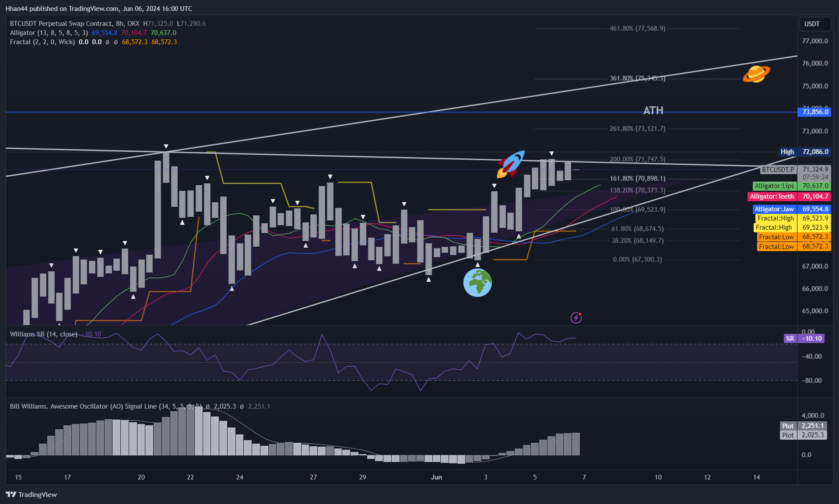This screenshot has height=504, width=839.
Task: Click the Plot 2,251.1 value label
Action: 804,426
